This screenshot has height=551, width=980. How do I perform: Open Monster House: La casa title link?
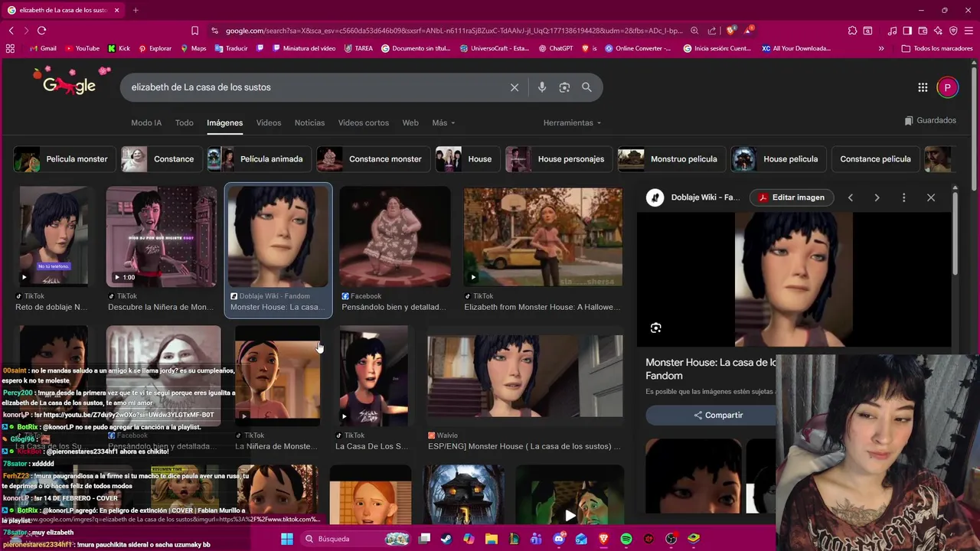click(710, 369)
